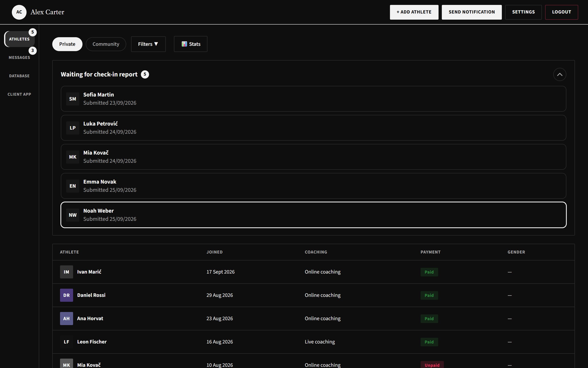Open Messages in the sidebar
Image resolution: width=588 pixels, height=368 pixels.
click(19, 57)
